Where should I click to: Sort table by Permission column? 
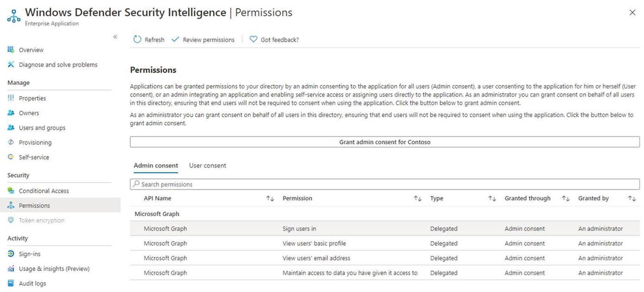(x=417, y=199)
